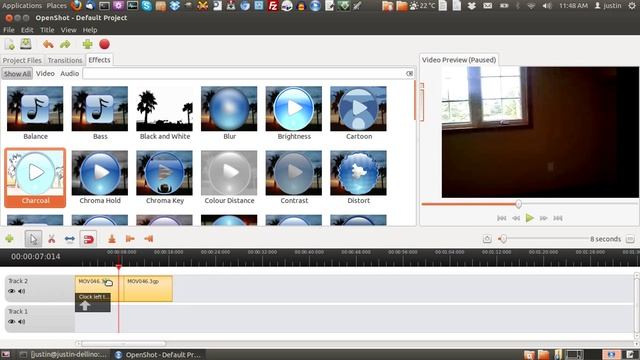
Task: Click the zoom in icon after 8 seconds
Action: [630, 239]
